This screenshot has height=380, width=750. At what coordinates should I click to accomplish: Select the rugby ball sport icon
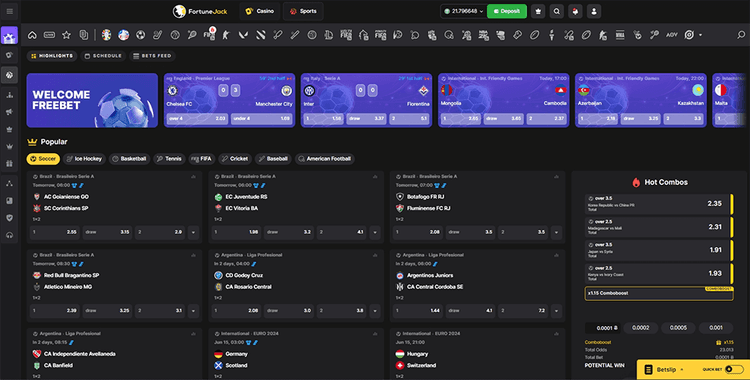coord(534,35)
